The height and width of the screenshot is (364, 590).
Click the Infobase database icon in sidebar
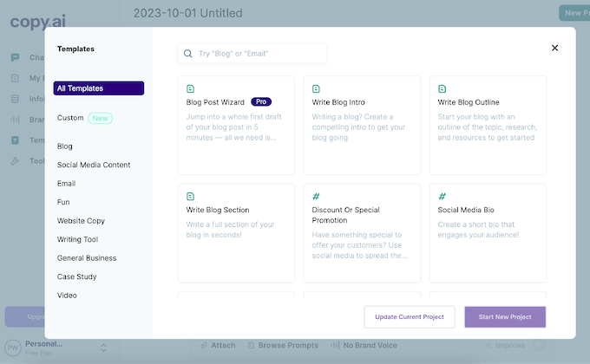click(x=15, y=99)
